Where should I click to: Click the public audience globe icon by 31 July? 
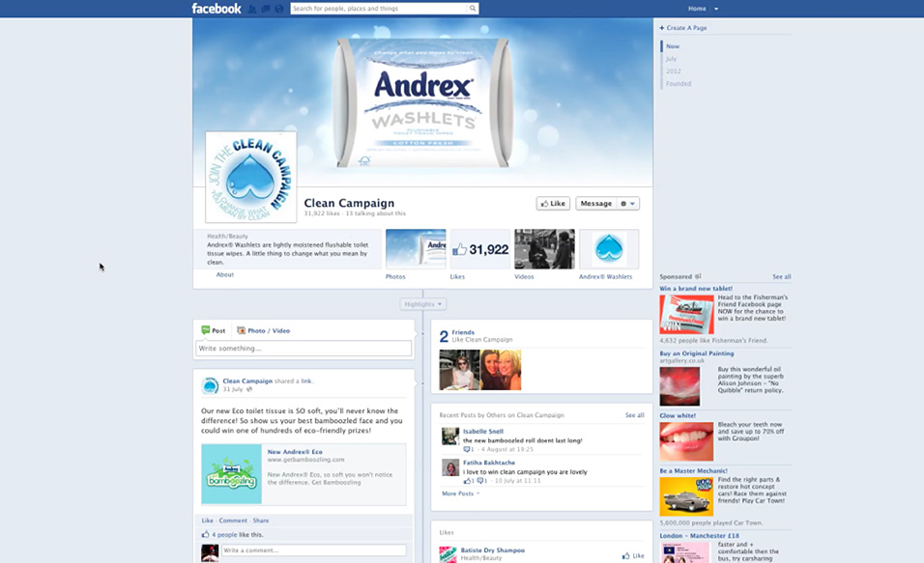(249, 389)
